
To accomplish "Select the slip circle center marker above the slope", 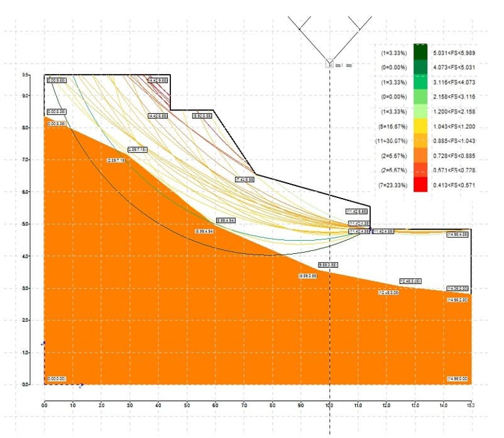I will [329, 63].
